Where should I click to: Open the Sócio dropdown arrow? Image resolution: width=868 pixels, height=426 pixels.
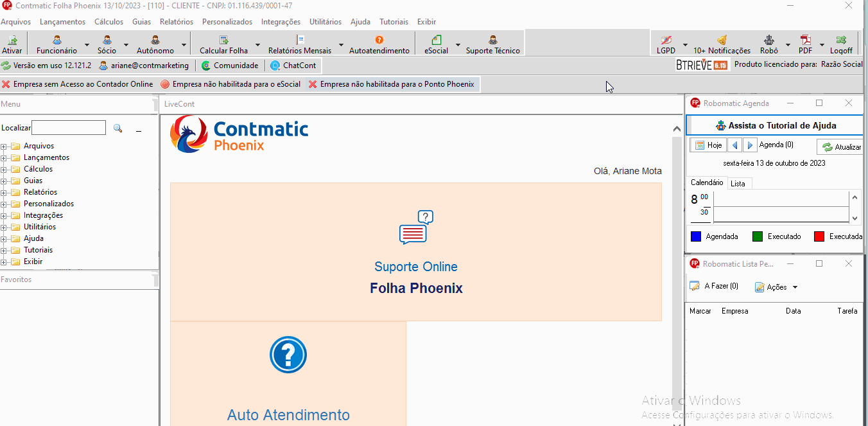point(126,45)
